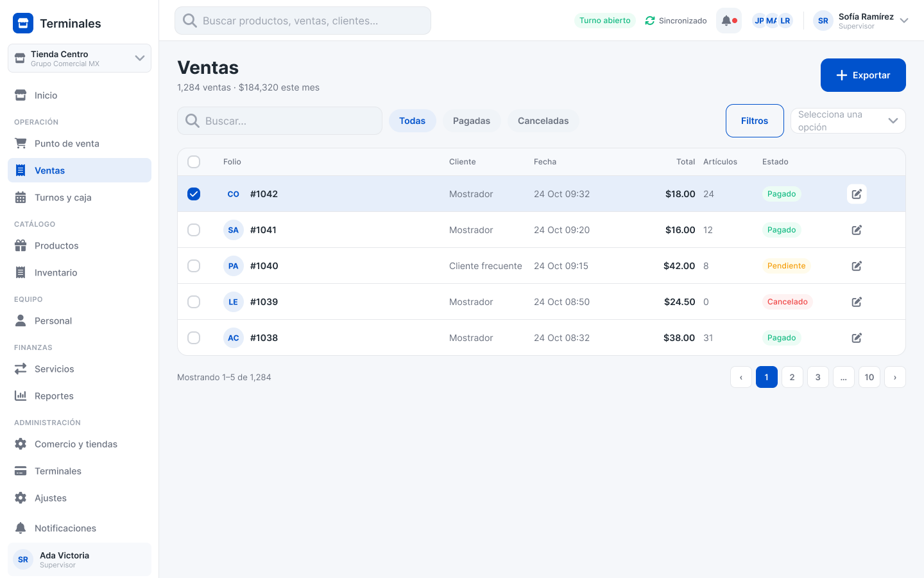Click edit icon on canceled sale #1039

point(857,302)
